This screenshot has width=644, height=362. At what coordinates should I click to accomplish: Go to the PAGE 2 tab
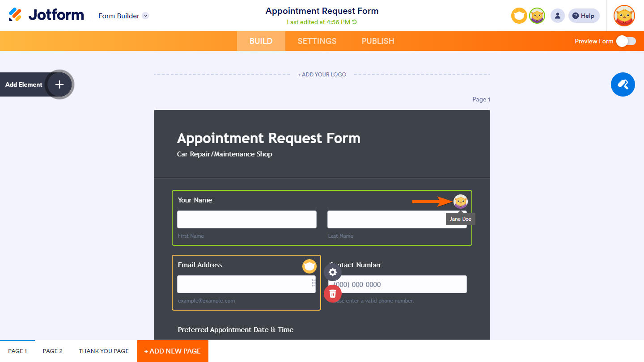[x=53, y=351]
